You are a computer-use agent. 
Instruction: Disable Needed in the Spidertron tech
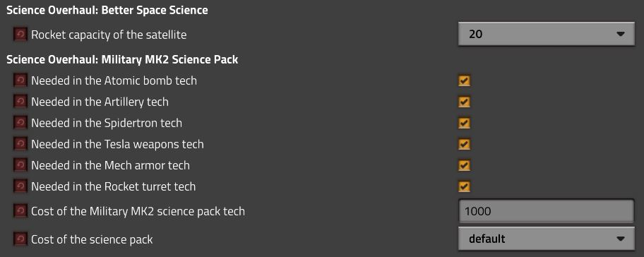point(464,123)
